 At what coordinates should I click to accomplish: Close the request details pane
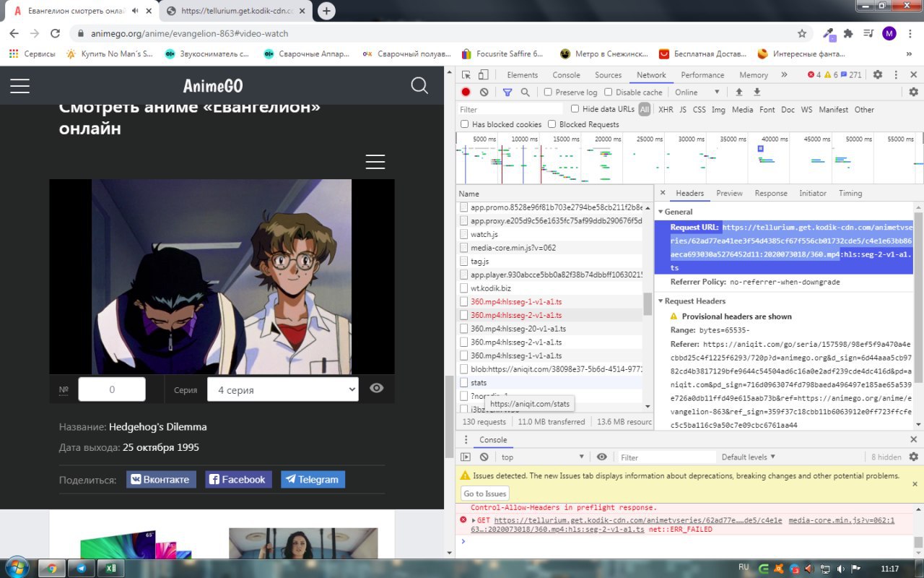(x=663, y=193)
